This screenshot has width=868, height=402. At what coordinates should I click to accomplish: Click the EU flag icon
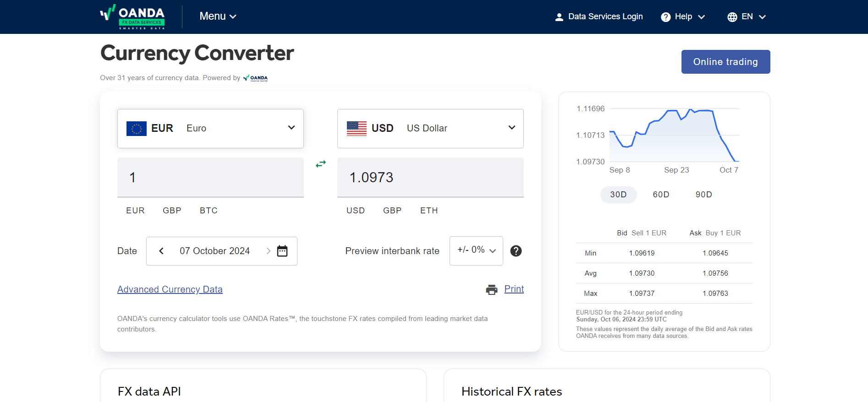pyautogui.click(x=137, y=129)
